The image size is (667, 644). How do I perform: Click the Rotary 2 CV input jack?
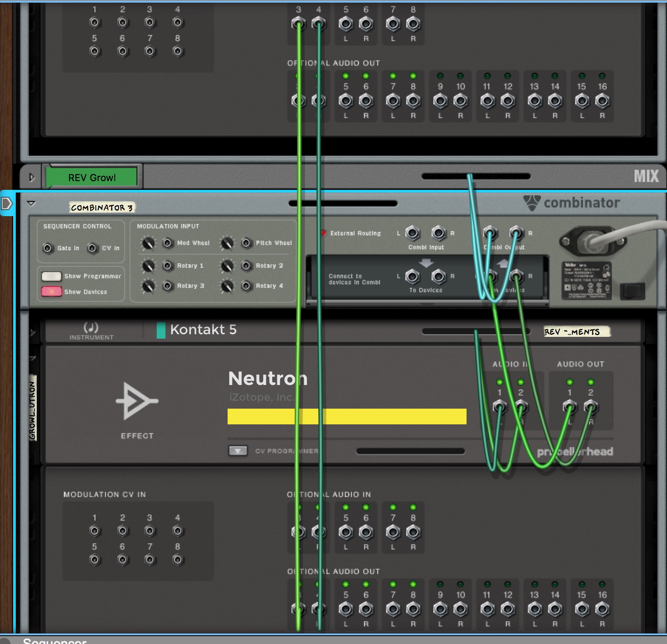246,266
